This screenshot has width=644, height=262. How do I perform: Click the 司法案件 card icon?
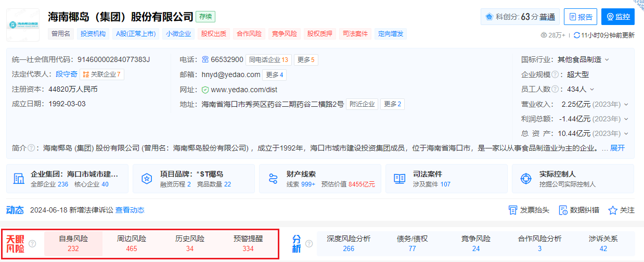coord(400,179)
